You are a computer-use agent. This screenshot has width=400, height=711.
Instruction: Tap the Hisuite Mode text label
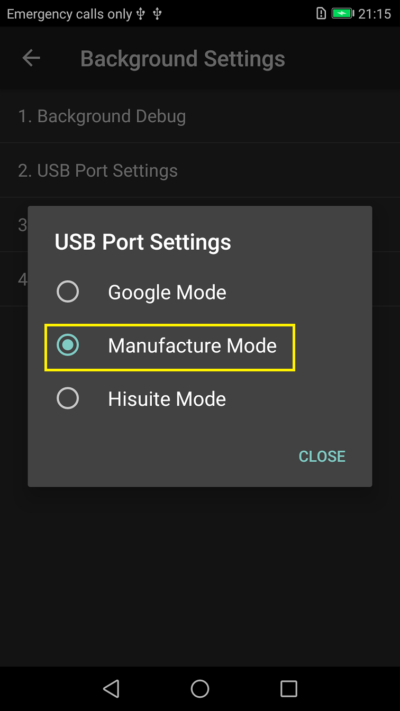click(x=167, y=399)
